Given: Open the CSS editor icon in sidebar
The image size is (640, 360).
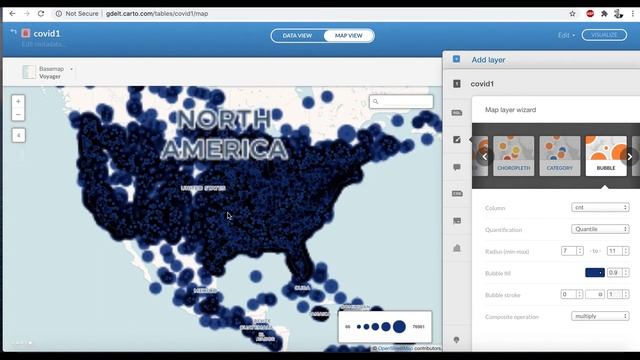Looking at the screenshot, I should pos(457,193).
